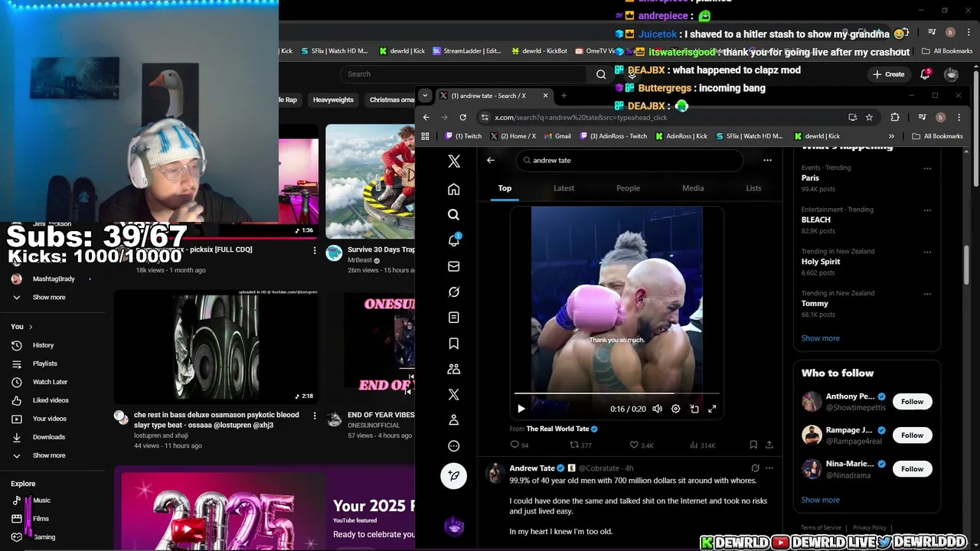Open options menu for BLEACH trend
The height and width of the screenshot is (551, 980).
927,210
